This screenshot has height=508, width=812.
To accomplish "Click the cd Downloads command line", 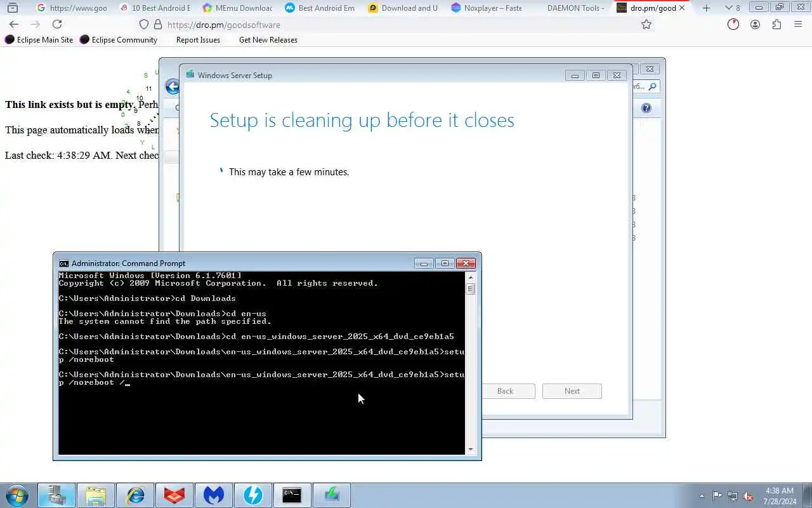I will point(147,298).
